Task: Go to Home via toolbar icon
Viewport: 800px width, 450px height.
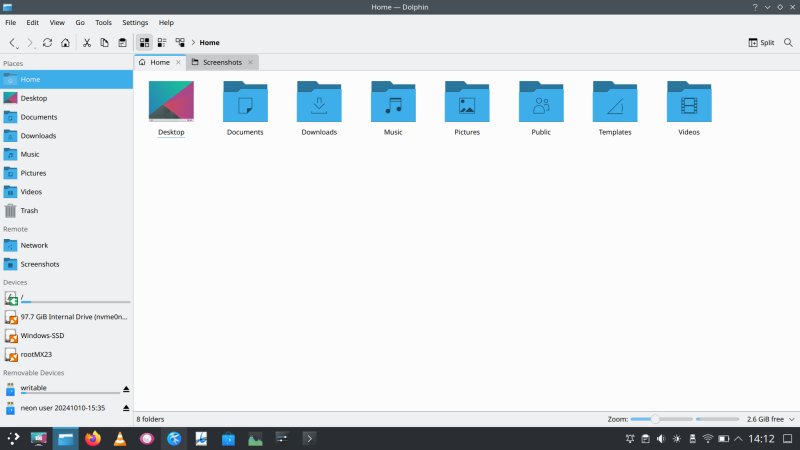Action: (x=65, y=43)
